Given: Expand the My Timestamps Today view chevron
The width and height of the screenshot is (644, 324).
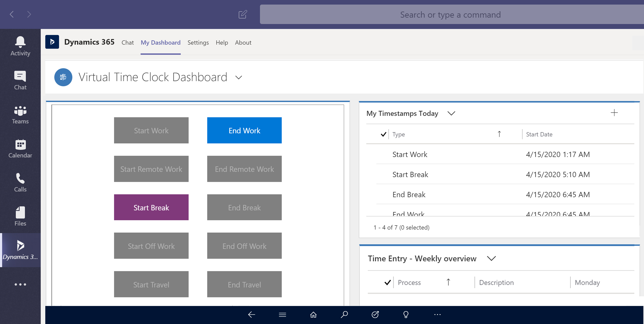Looking at the screenshot, I should tap(451, 113).
